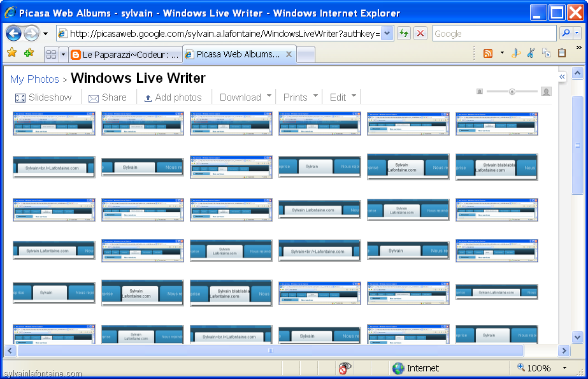Open the second-row 'Sylvain blablabla' thumbnail

coord(496,167)
